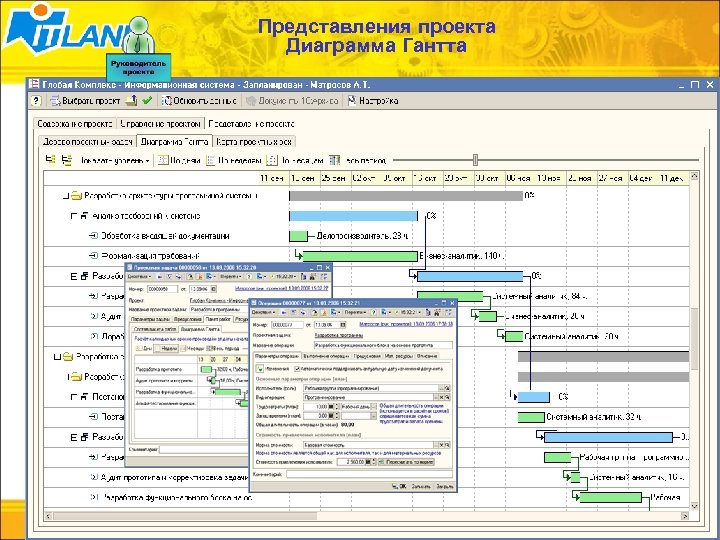
Task: Open the Перейти dropdown in the operation window
Action: click(355, 312)
